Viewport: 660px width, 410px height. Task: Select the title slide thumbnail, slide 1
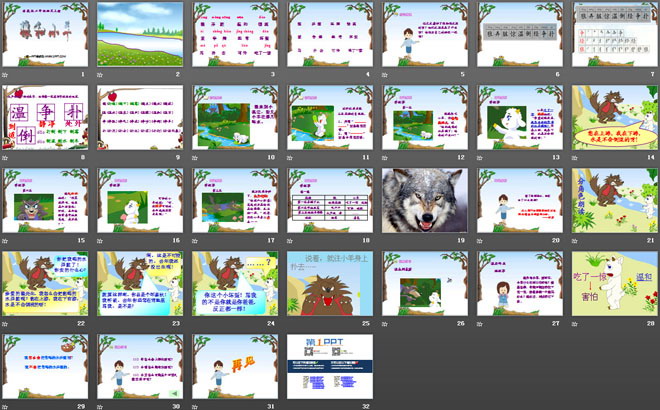click(x=45, y=35)
